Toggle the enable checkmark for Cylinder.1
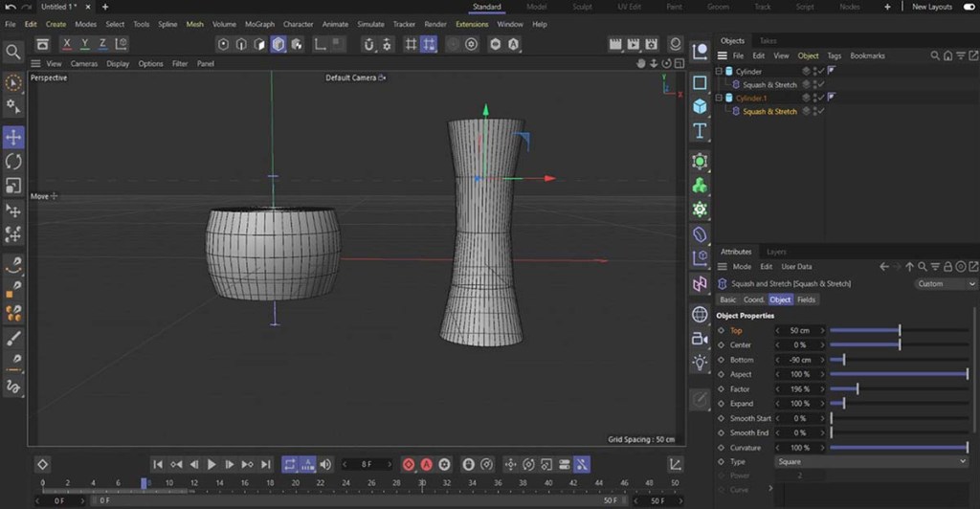The width and height of the screenshot is (980, 509). pos(820,98)
